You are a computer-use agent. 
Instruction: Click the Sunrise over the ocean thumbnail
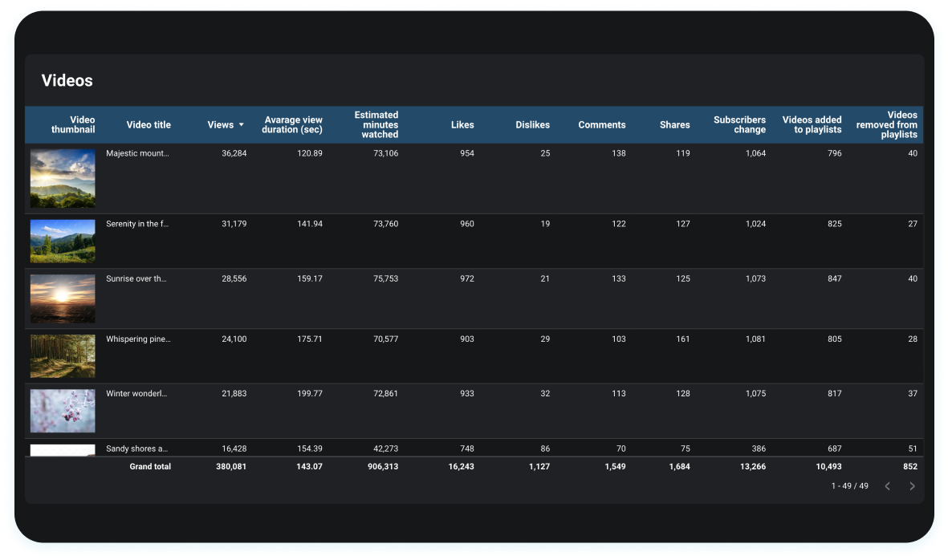(63, 298)
